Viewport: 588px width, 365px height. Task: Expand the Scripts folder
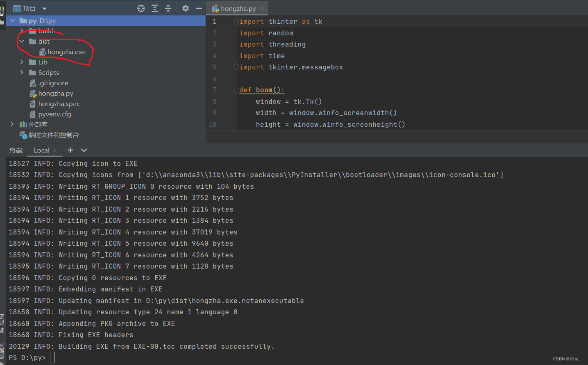tap(21, 72)
